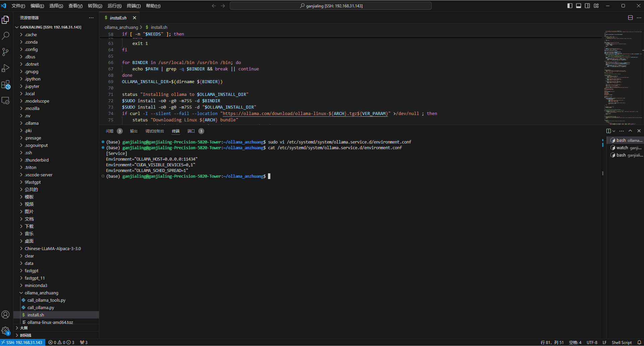Change language mode Shell Script
This screenshot has height=346, width=644.
coord(622,342)
